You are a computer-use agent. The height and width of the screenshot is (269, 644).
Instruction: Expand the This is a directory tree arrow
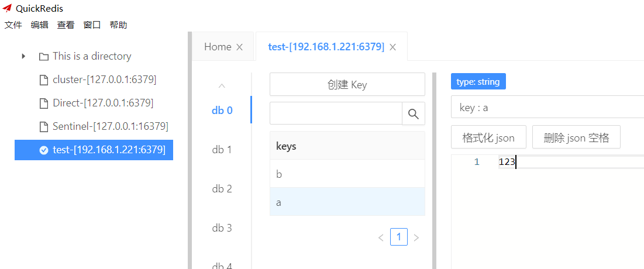pos(23,56)
